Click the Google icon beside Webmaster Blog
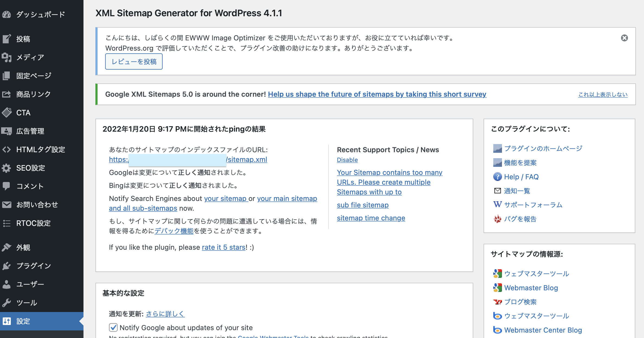The height and width of the screenshot is (338, 644). pyautogui.click(x=497, y=288)
